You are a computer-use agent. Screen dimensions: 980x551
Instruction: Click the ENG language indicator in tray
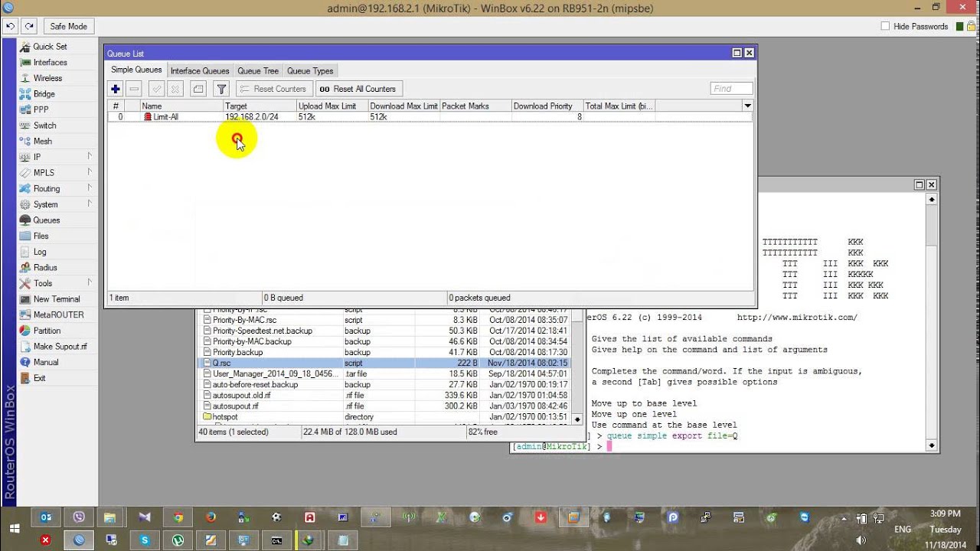point(903,529)
